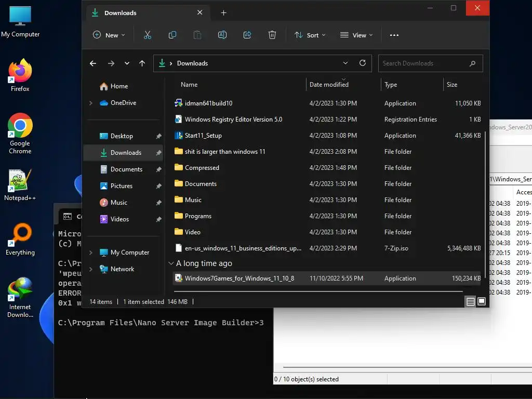The image size is (532, 399).
Task: Open My Computer desktop icon
Action: [20, 21]
